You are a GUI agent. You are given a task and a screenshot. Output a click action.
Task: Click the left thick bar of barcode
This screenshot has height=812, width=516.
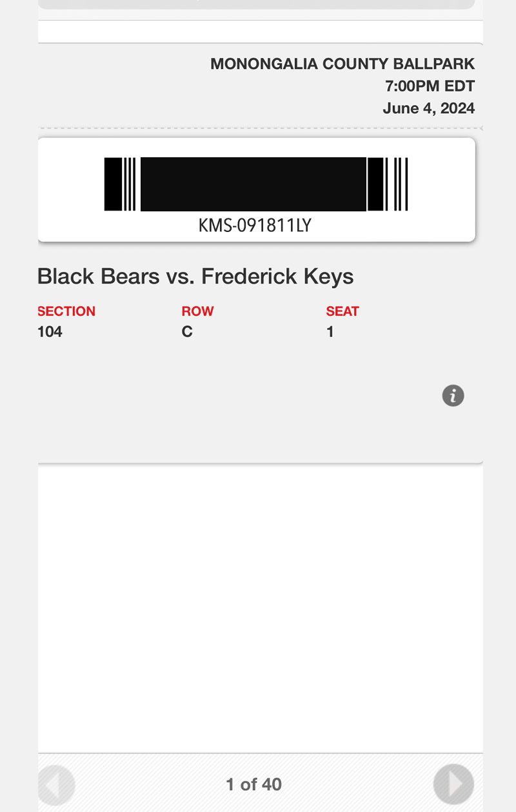113,184
